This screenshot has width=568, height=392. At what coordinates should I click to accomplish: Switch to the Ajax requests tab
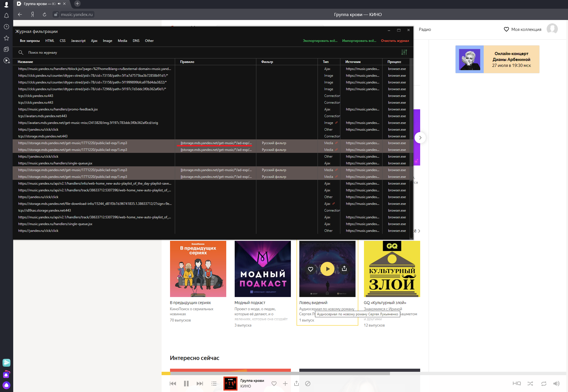coord(94,41)
